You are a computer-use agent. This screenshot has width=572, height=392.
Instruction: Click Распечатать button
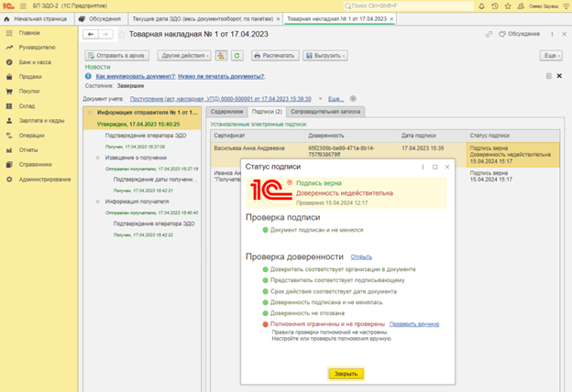coord(275,56)
